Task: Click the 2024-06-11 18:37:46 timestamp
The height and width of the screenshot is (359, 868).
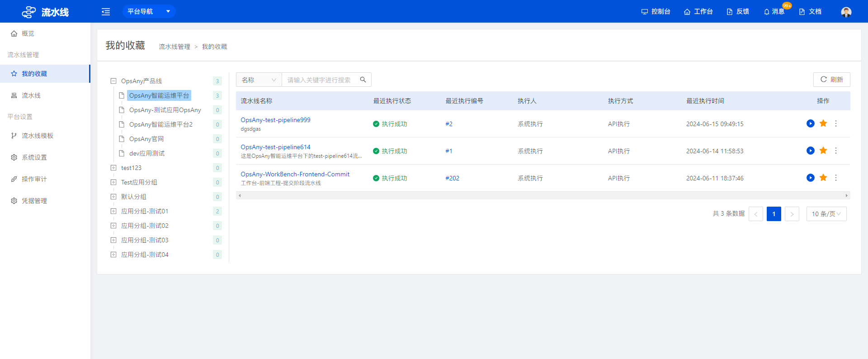Action: click(x=715, y=178)
